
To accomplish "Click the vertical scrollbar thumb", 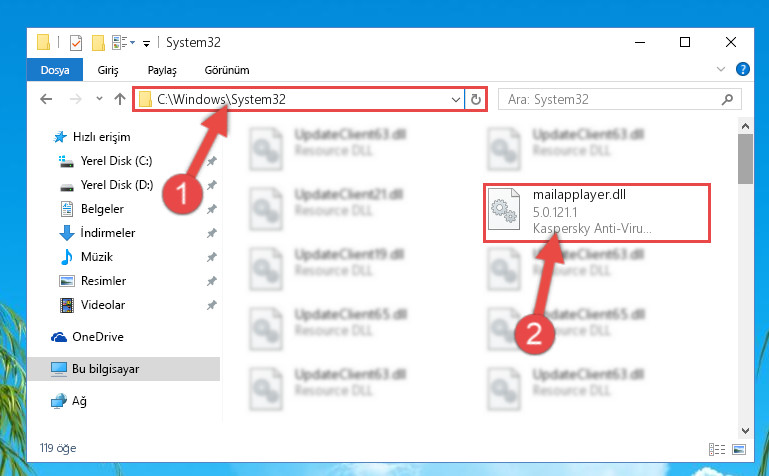I will pyautogui.click(x=745, y=159).
